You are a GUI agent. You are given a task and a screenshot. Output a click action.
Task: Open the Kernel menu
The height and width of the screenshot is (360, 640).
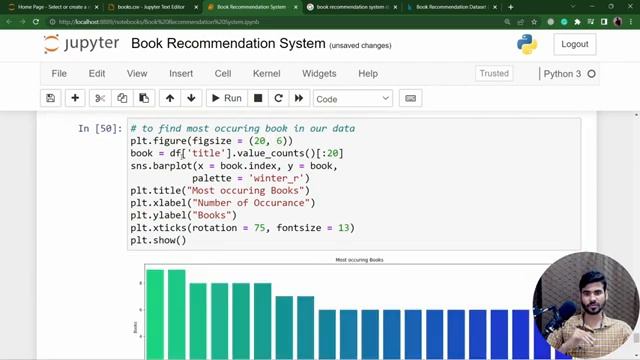click(x=267, y=73)
